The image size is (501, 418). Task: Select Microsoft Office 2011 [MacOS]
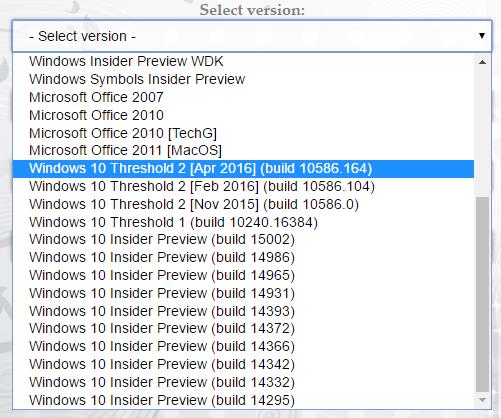[x=243, y=151]
